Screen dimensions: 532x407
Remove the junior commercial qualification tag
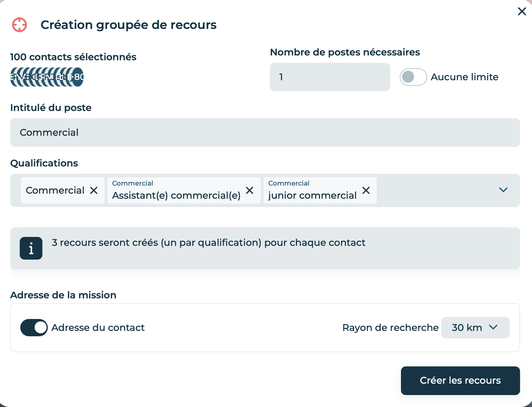366,190
